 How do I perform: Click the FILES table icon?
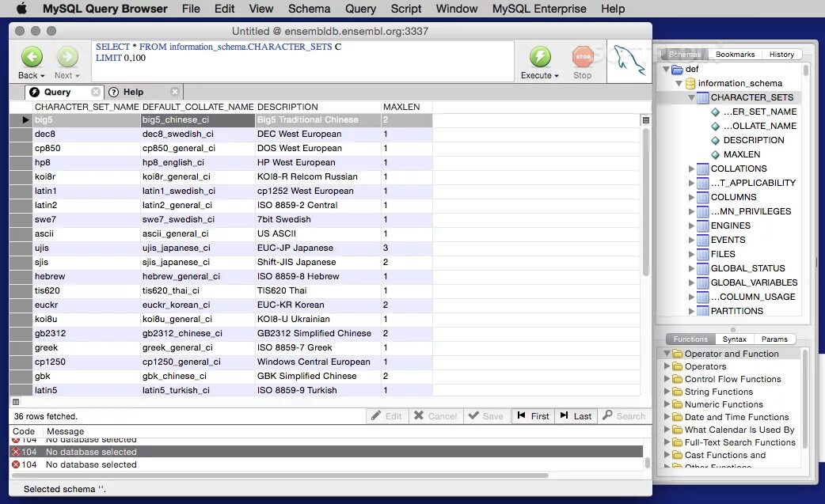coord(702,254)
